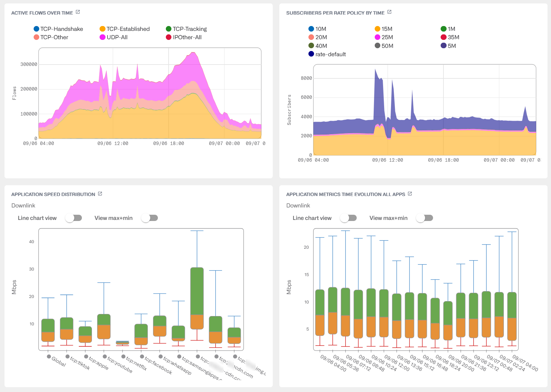
Task: Click the Active Flows Over Time title
Action: (42, 13)
